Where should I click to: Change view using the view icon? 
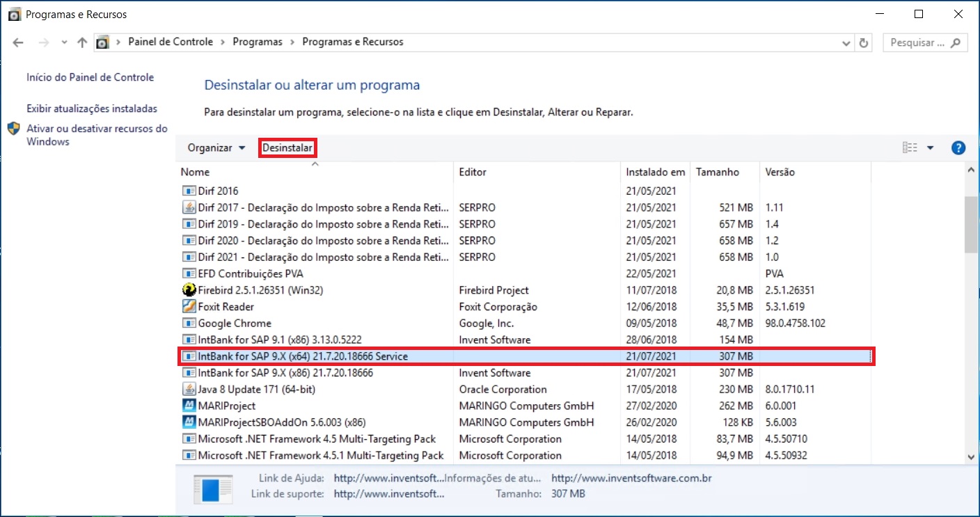(910, 148)
